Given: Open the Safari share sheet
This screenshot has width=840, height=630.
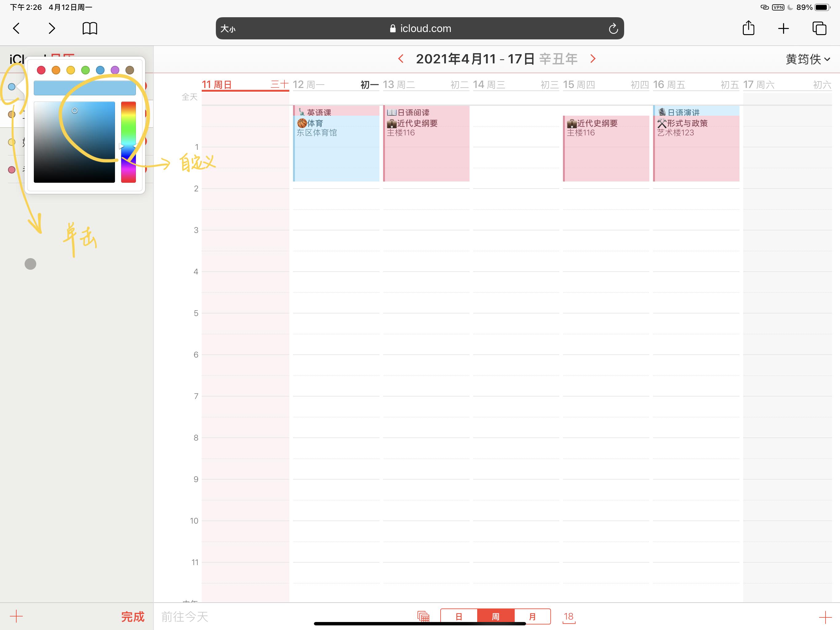Looking at the screenshot, I should [748, 28].
